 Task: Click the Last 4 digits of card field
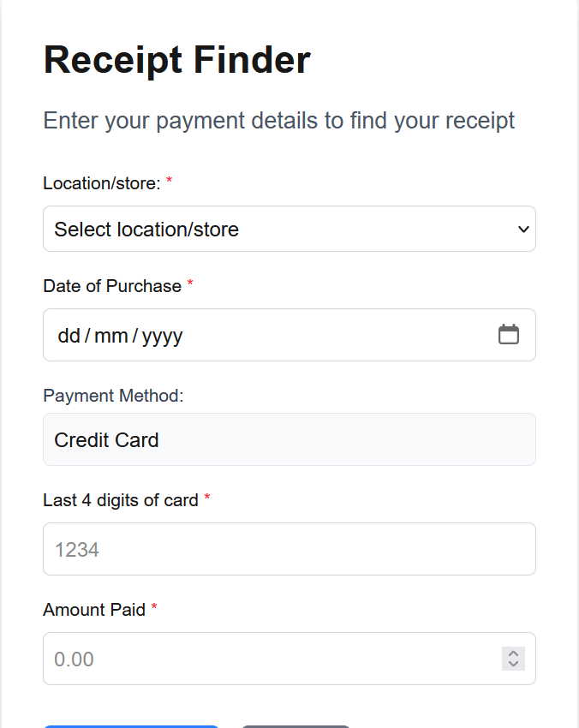pos(289,549)
